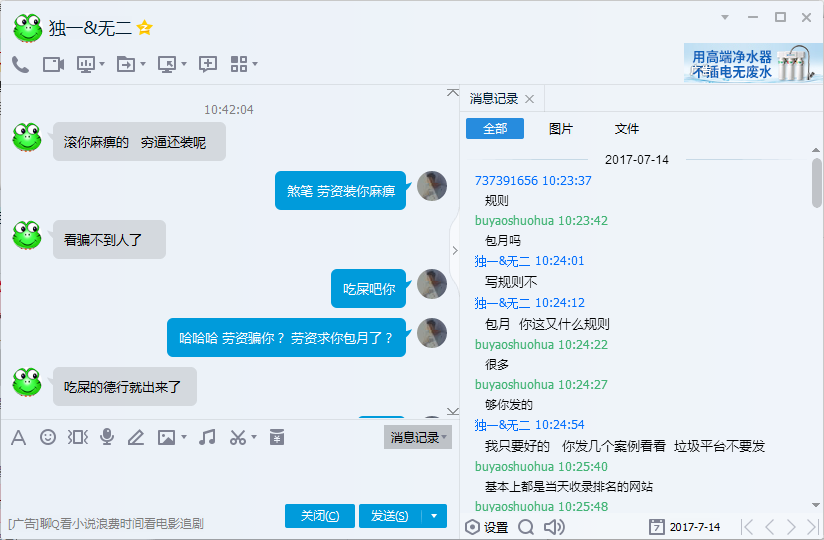
Task: Switch to the 全部 tab
Action: tap(495, 129)
